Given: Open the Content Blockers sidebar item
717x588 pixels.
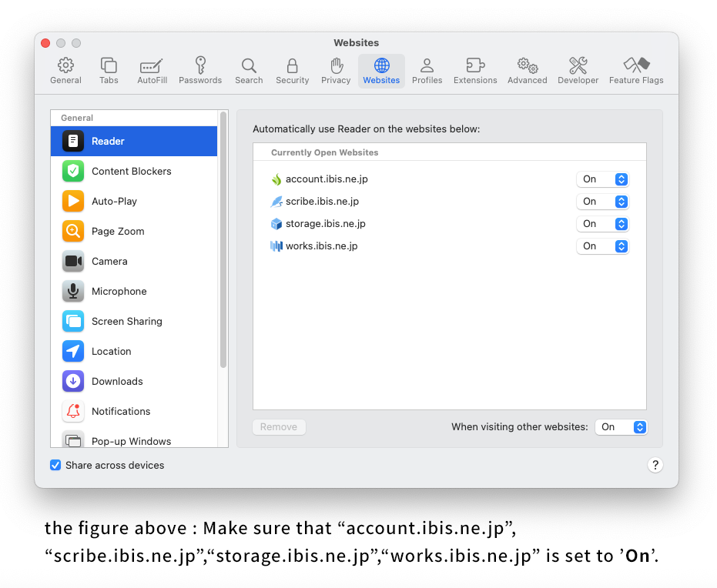Looking at the screenshot, I should (x=131, y=171).
